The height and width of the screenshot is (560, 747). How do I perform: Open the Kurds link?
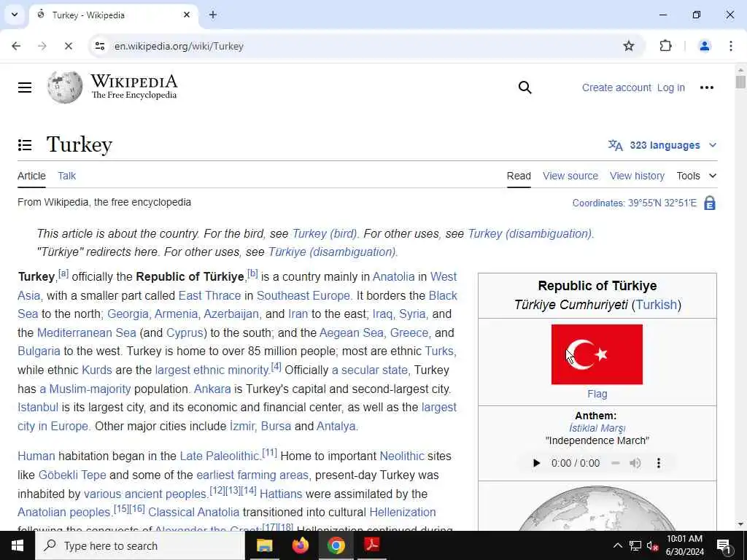[x=97, y=370]
